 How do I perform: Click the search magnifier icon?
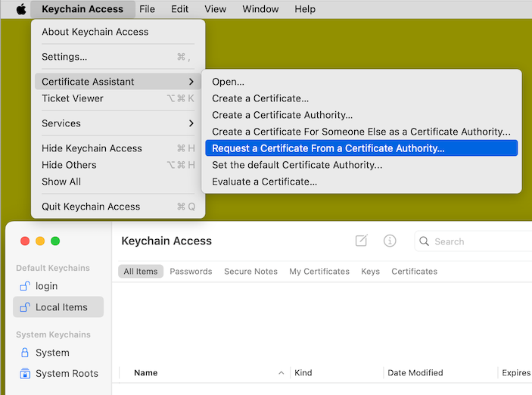click(425, 241)
